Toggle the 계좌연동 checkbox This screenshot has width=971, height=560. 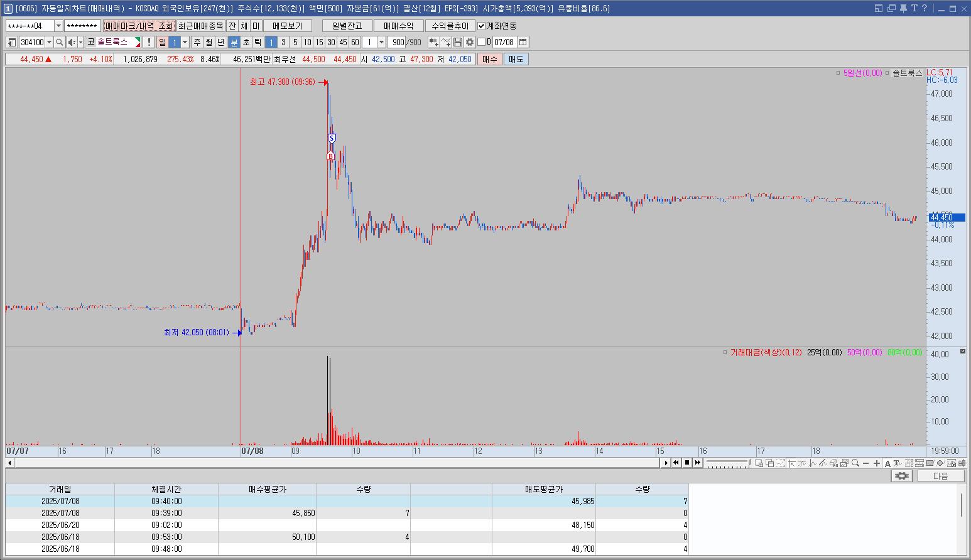coord(482,26)
